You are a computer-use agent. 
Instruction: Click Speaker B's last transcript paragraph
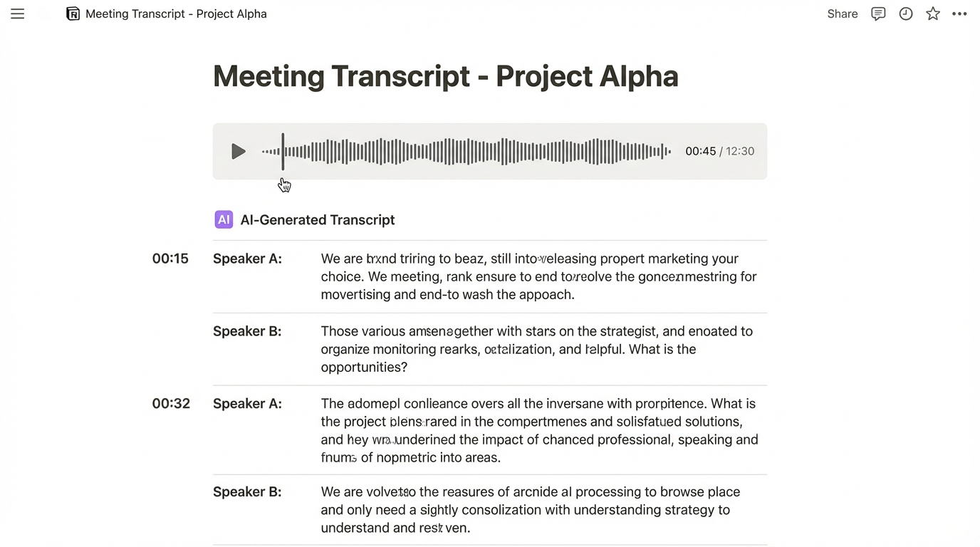(x=531, y=509)
